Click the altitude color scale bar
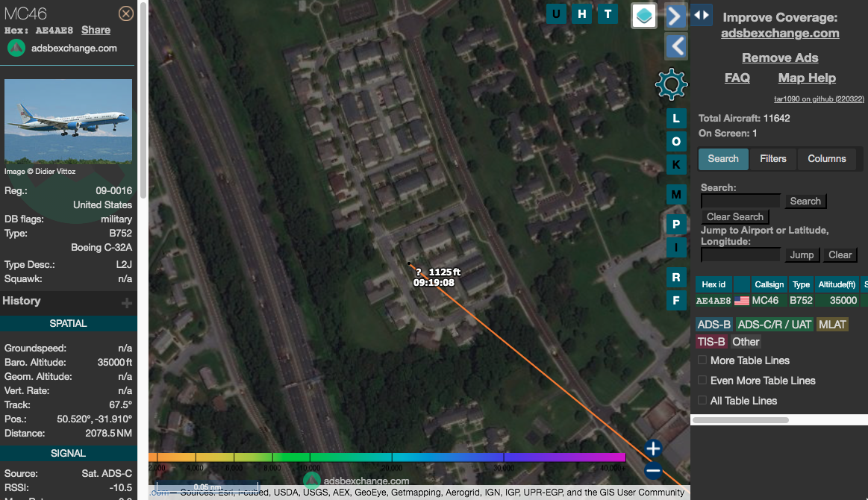This screenshot has width=868, height=500. 387,457
